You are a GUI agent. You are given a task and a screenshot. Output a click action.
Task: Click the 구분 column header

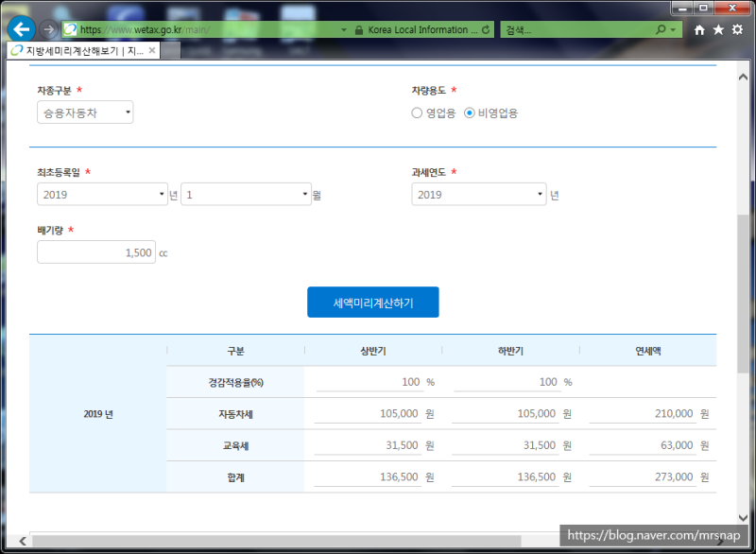point(235,351)
